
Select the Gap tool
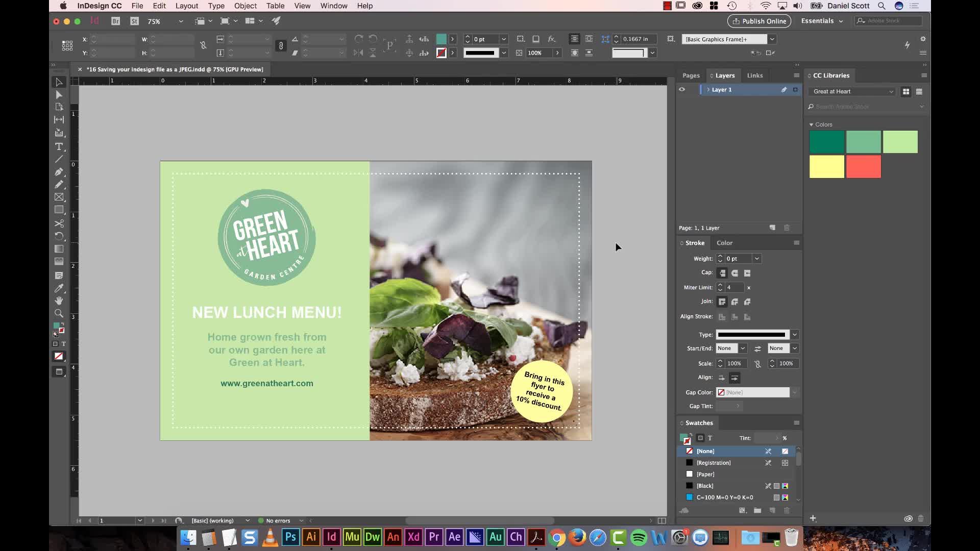pos(59,119)
